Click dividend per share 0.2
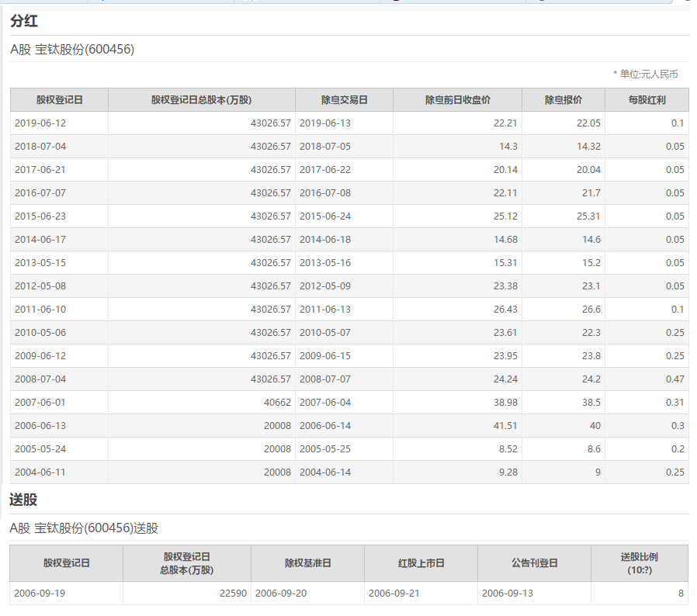The image size is (697, 616). (x=678, y=449)
